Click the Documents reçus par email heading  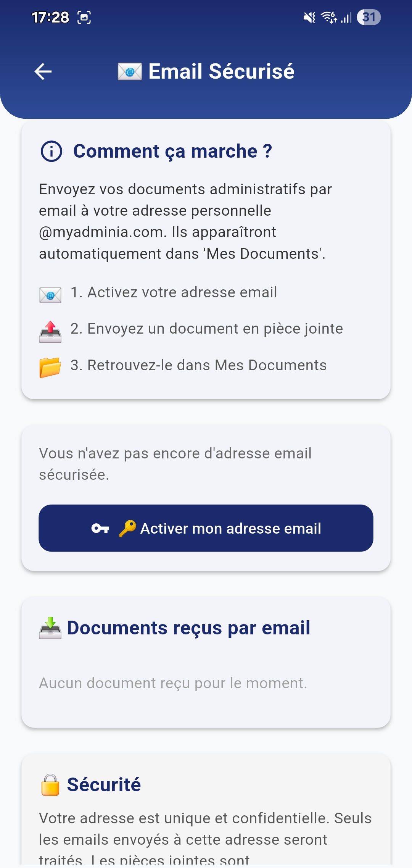(x=188, y=628)
